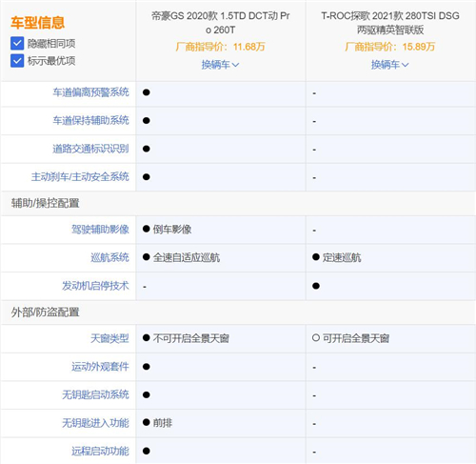Click the T-ROC探歌 2021款 model title

click(390, 23)
